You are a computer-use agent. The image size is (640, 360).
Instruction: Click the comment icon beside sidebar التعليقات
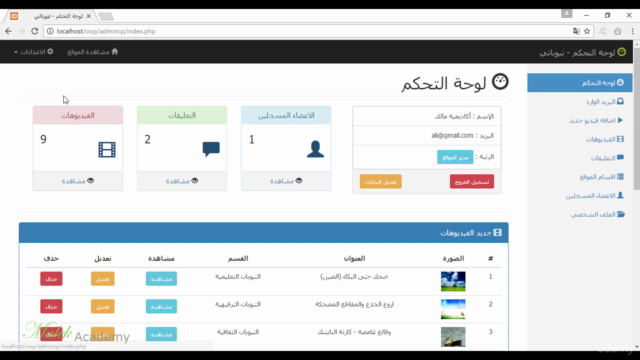pos(620,158)
